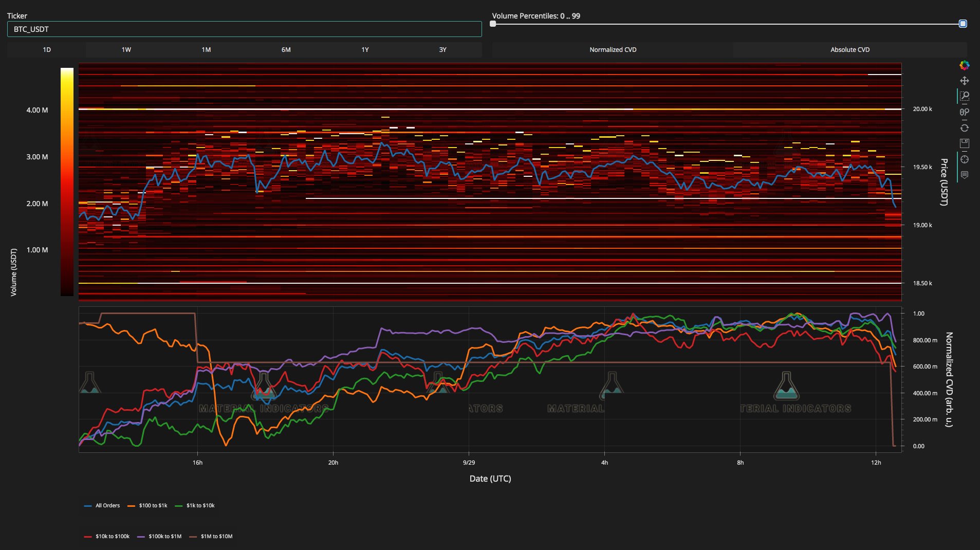Hide the $100 to $1k series
The width and height of the screenshot is (980, 550).
[x=153, y=506]
